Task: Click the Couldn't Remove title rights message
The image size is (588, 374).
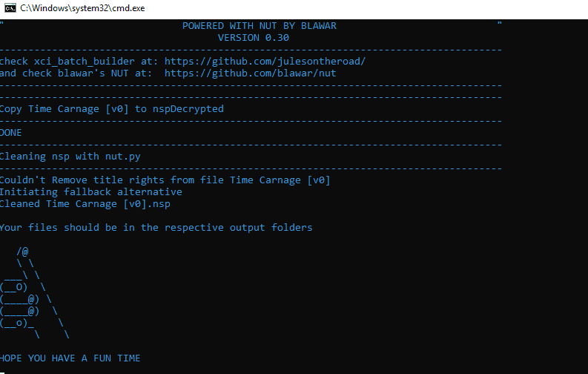Action: [x=165, y=180]
